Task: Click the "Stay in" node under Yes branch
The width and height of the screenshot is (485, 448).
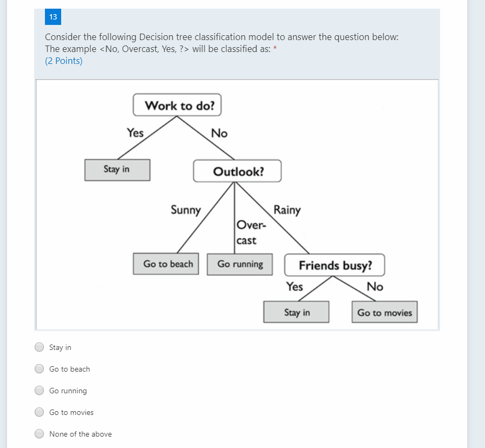Action: tap(117, 170)
